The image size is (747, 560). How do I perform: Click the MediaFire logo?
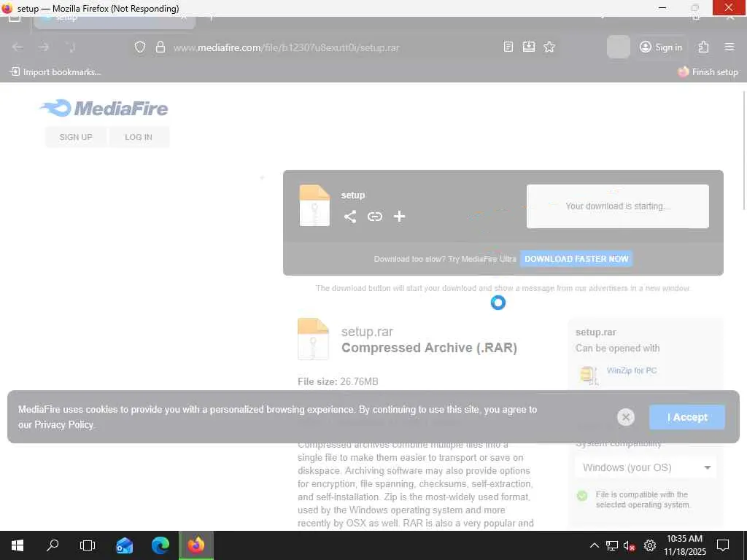pyautogui.click(x=104, y=108)
